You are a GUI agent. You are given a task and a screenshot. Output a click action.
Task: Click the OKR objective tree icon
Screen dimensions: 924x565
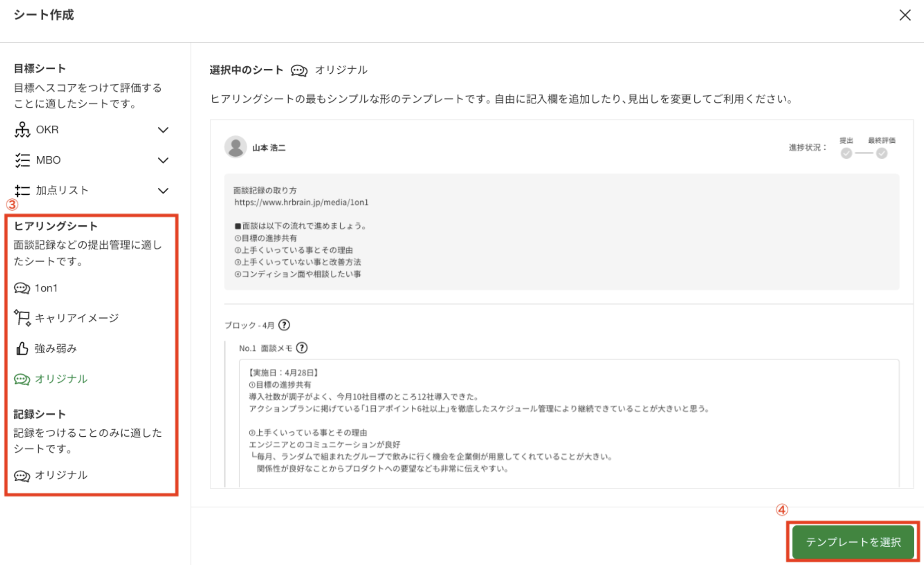tap(22, 130)
